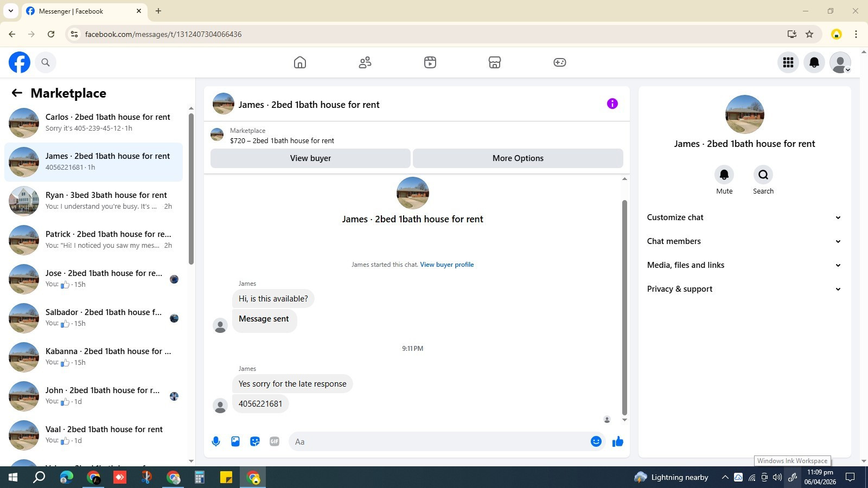Click the browser address bar URL
This screenshot has height=488, width=868.
point(163,34)
